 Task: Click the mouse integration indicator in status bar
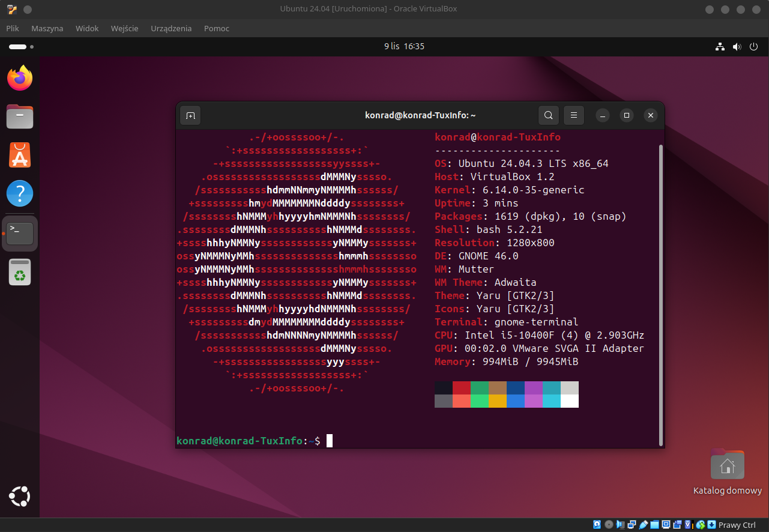click(x=701, y=525)
